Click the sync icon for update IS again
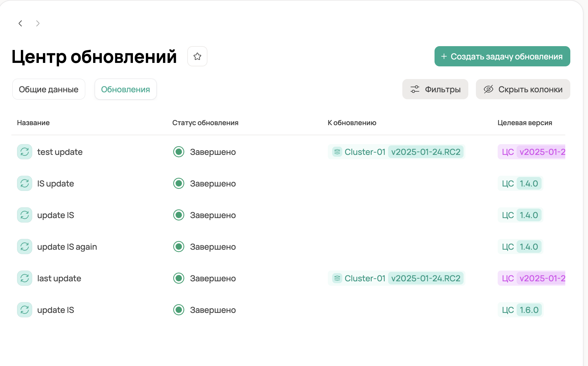 25,247
